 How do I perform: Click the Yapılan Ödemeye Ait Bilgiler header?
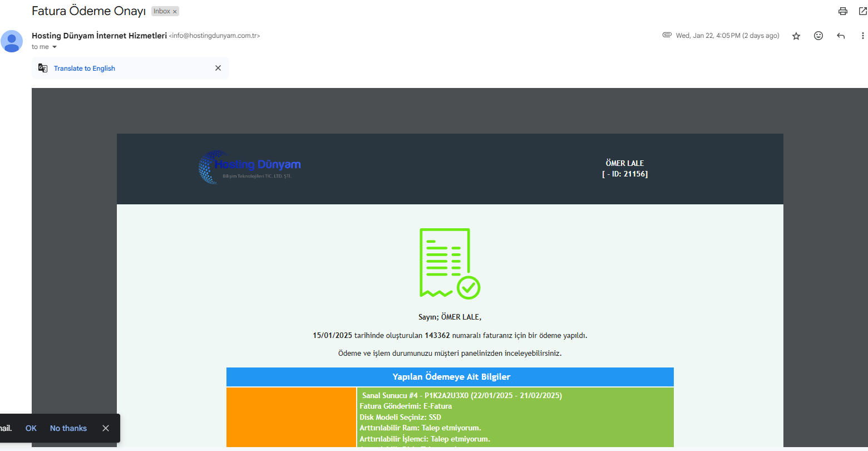pyautogui.click(x=450, y=377)
